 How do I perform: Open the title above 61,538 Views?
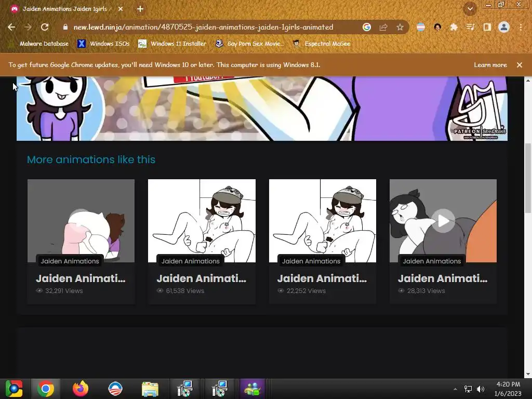[x=202, y=278]
